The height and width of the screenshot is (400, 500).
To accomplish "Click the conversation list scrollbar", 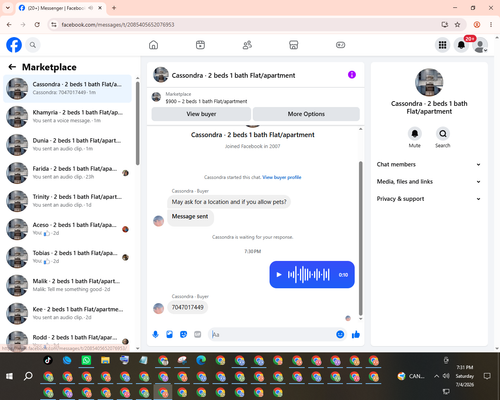I will coord(137,123).
